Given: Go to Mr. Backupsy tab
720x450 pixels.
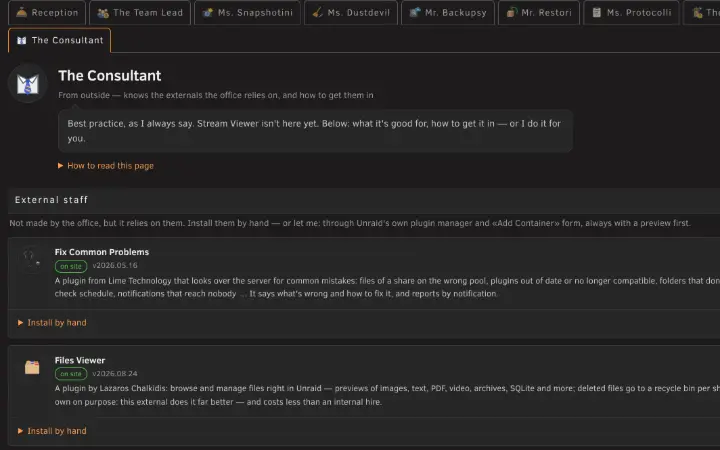Looking at the screenshot, I should pos(448,12).
